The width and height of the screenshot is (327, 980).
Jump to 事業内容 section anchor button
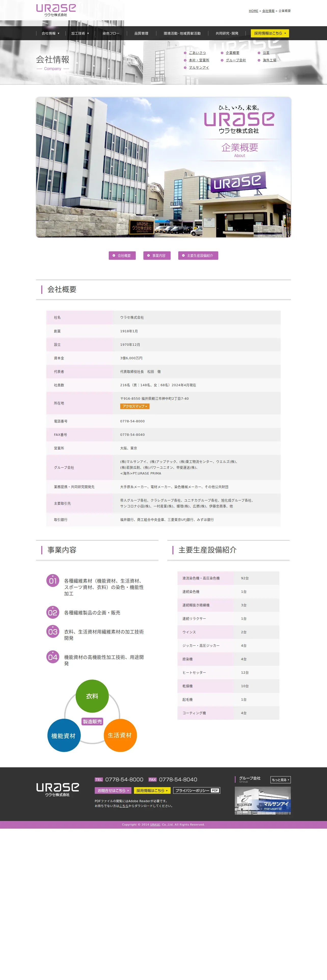tap(157, 256)
